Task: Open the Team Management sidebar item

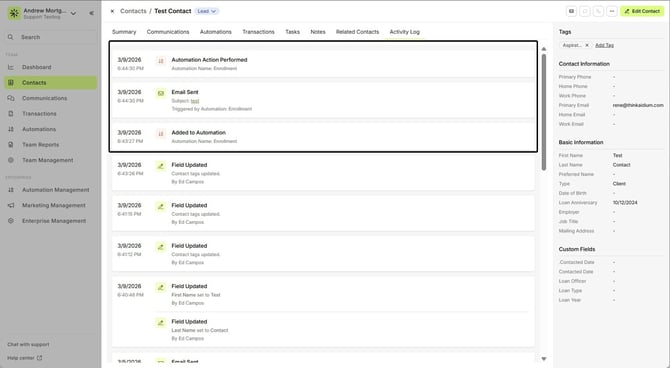Action: tap(50, 160)
